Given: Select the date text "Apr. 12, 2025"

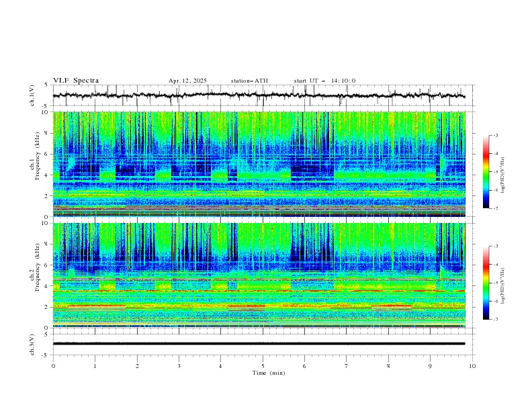Looking at the screenshot, I should (x=187, y=81).
